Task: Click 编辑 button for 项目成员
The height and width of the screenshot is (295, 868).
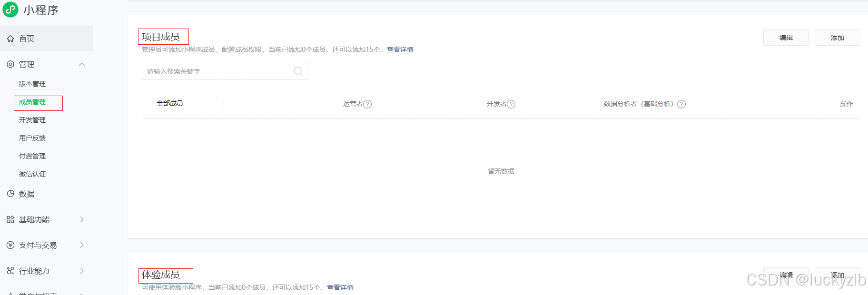Action: 786,38
